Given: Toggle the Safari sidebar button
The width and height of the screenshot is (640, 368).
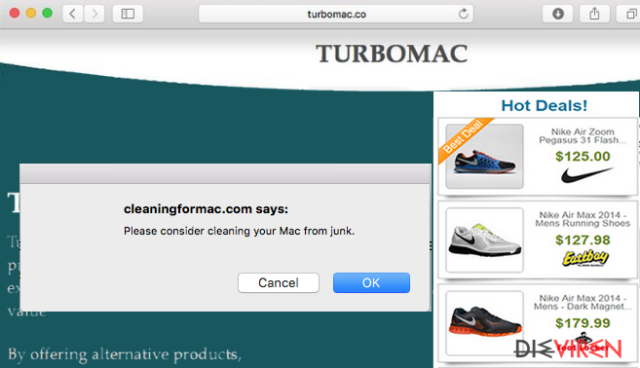Looking at the screenshot, I should (x=128, y=14).
